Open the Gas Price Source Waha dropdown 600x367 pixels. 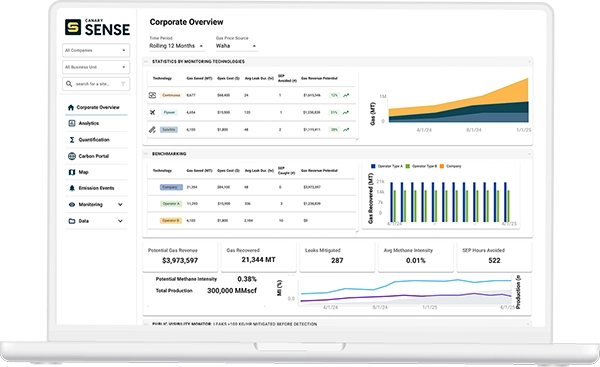coord(236,46)
